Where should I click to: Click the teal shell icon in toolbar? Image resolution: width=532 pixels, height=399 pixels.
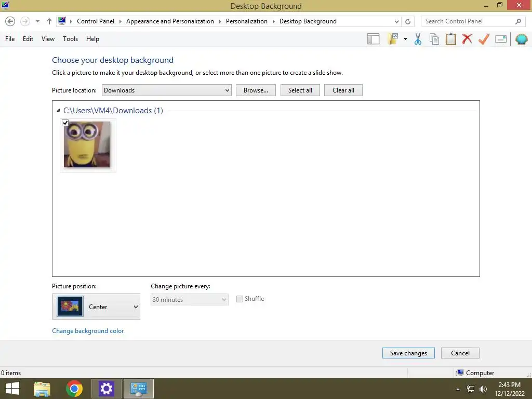pyautogui.click(x=522, y=39)
